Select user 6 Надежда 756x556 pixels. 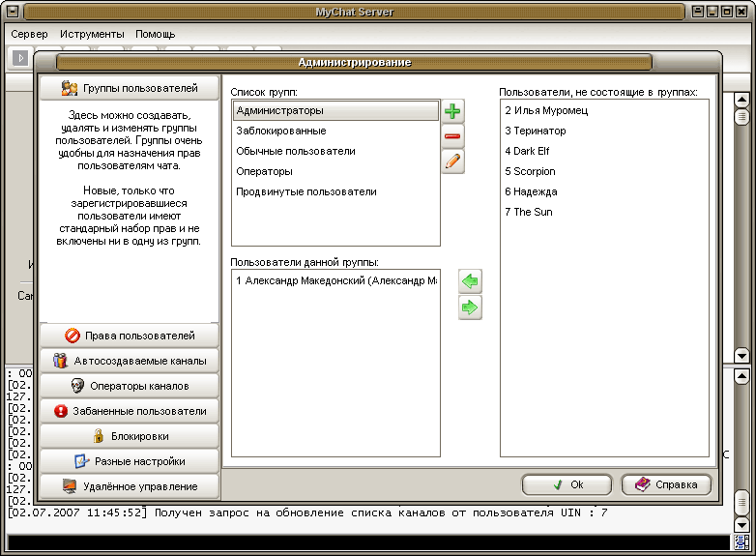pyautogui.click(x=604, y=191)
